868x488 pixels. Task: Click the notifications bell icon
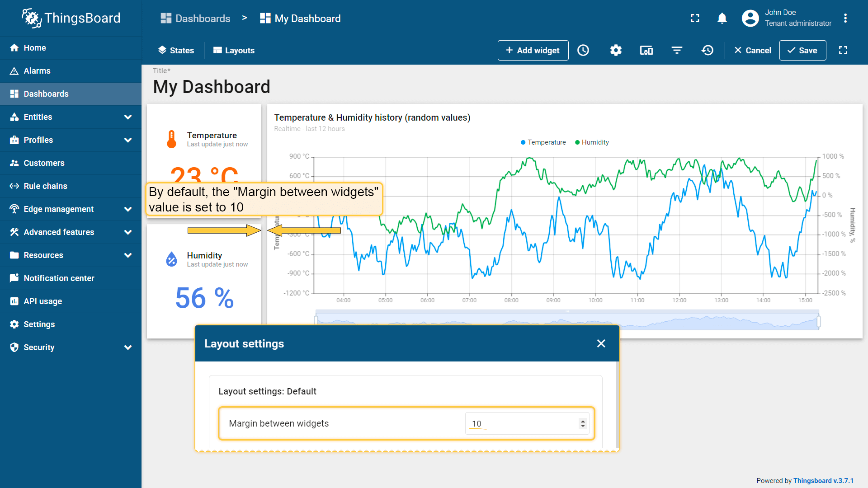click(722, 18)
